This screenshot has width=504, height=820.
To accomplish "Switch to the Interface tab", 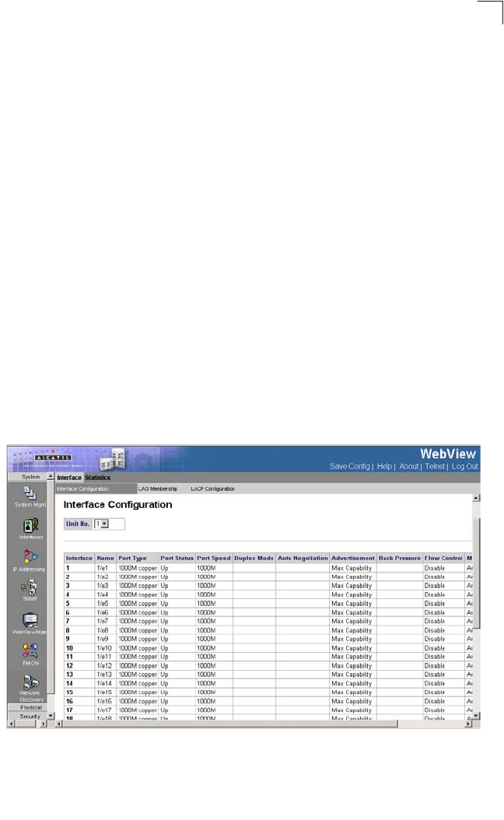I will pyautogui.click(x=69, y=478).
